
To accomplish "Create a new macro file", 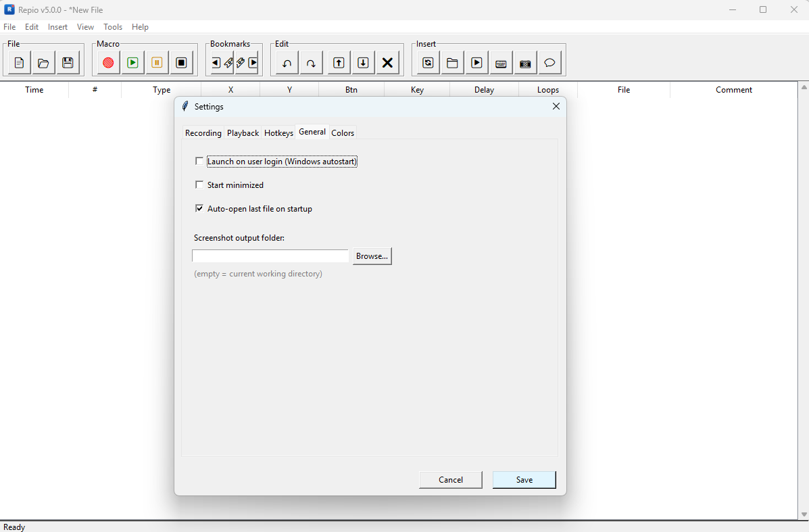I will point(18,62).
